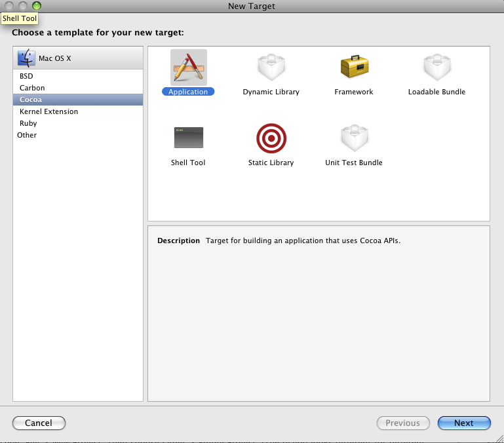Select the Application template icon

coord(188,67)
